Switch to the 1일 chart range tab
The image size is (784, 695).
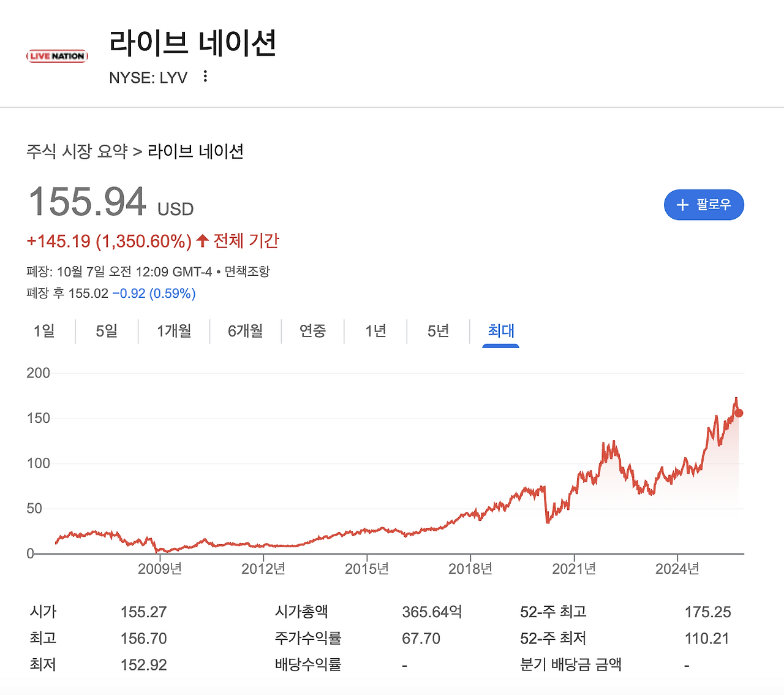tap(43, 331)
